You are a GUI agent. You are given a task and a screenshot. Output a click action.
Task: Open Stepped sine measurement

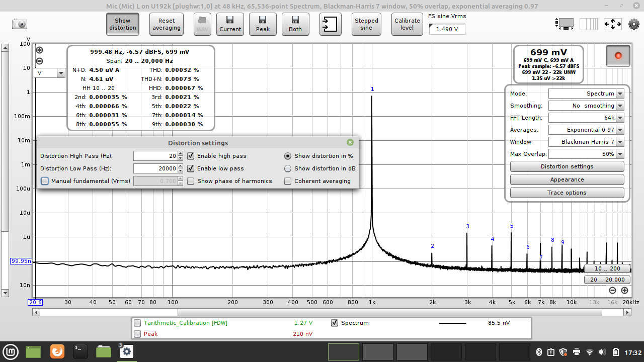366,24
